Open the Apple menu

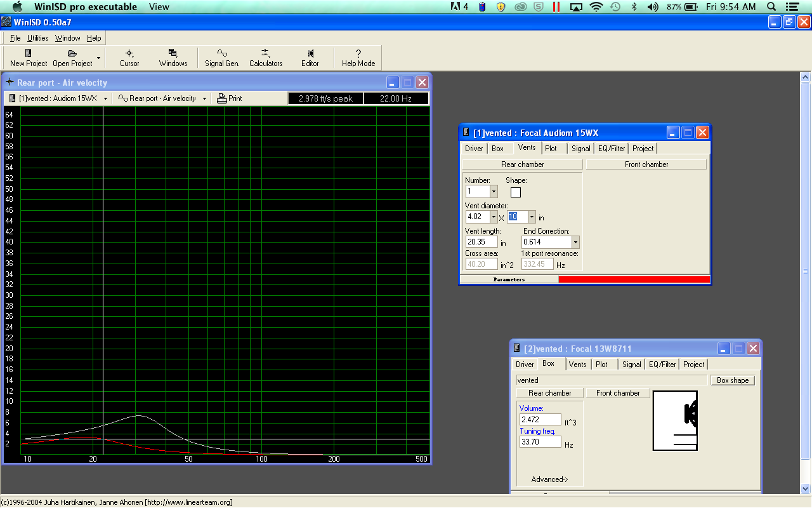coord(17,7)
